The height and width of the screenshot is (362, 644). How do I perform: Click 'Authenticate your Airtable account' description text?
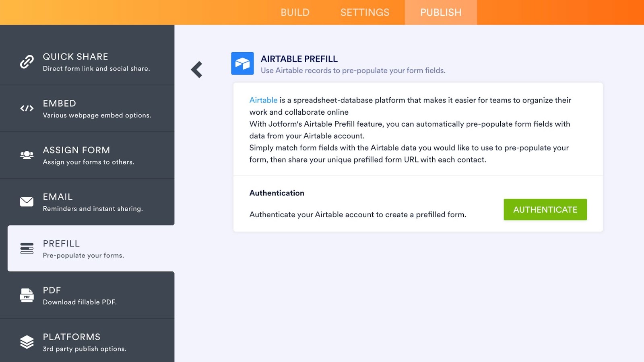358,214
